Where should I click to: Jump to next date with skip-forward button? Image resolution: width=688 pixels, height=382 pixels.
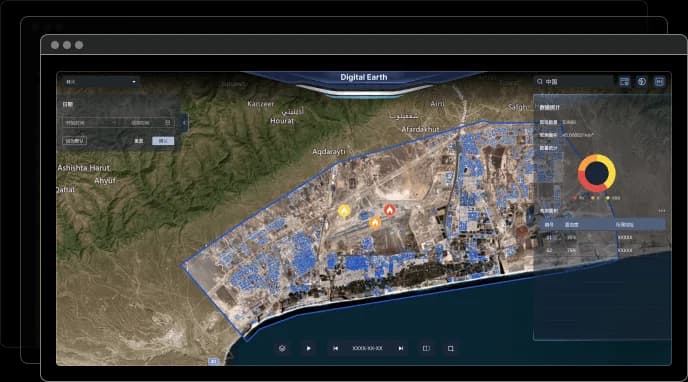(401, 348)
